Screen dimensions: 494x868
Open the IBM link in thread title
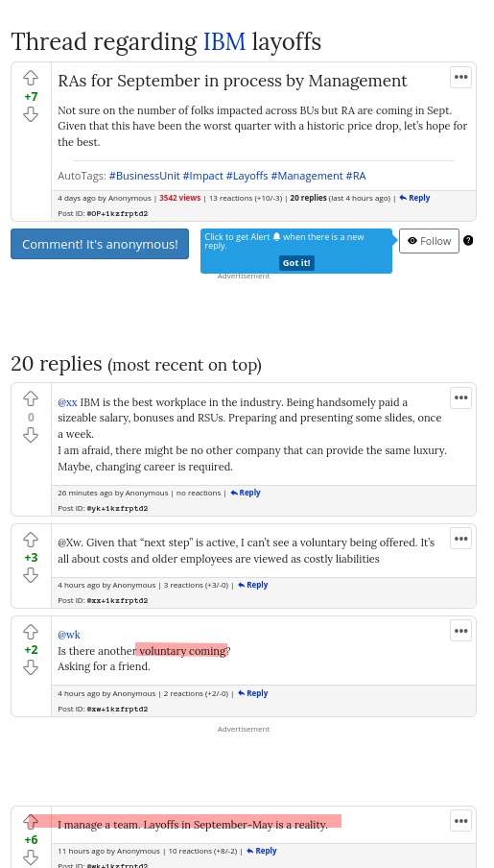[x=224, y=41]
